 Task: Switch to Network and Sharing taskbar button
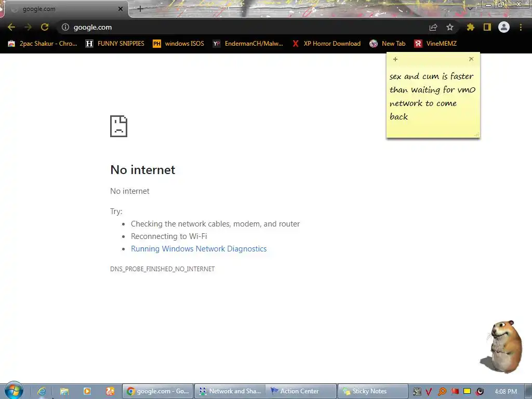pyautogui.click(x=230, y=391)
